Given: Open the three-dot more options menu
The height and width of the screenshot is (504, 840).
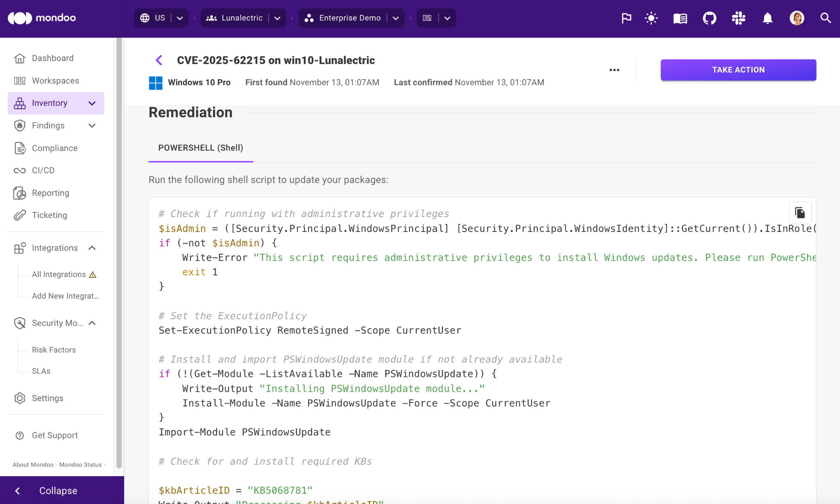Looking at the screenshot, I should (x=614, y=70).
